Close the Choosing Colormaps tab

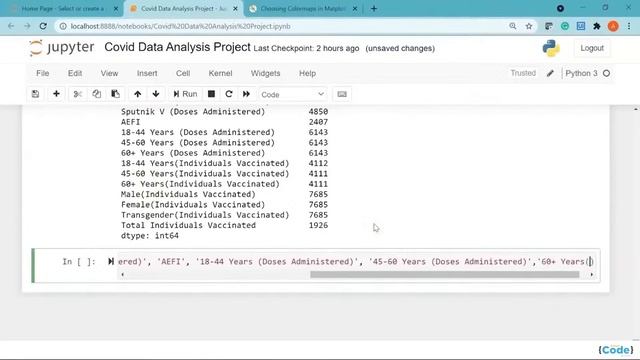tap(355, 9)
